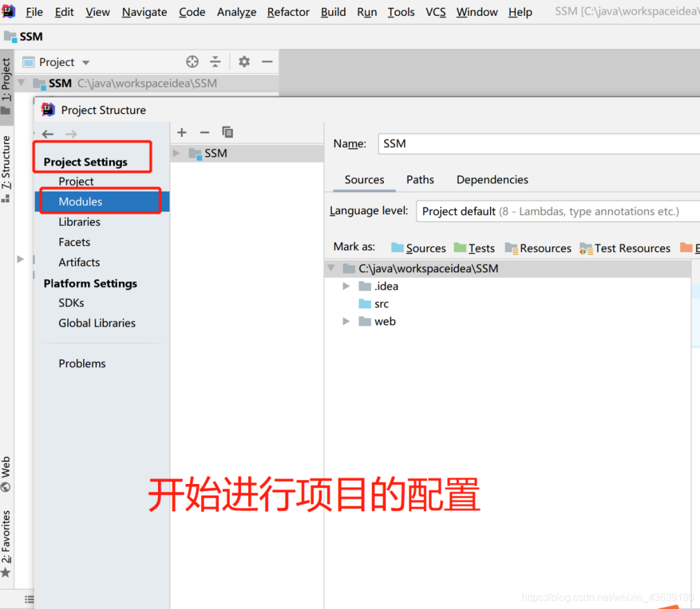Go forward in Project Structure
Viewport: 700px width, 609px height.
71,134
